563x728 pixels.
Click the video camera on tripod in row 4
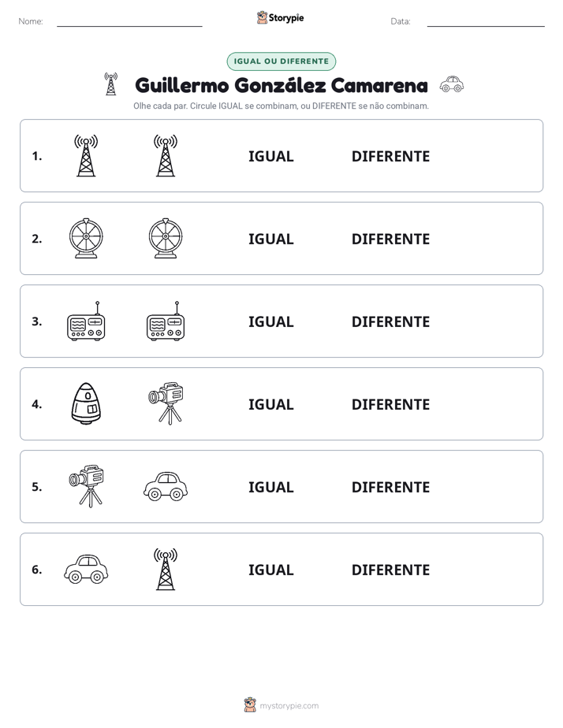point(166,403)
